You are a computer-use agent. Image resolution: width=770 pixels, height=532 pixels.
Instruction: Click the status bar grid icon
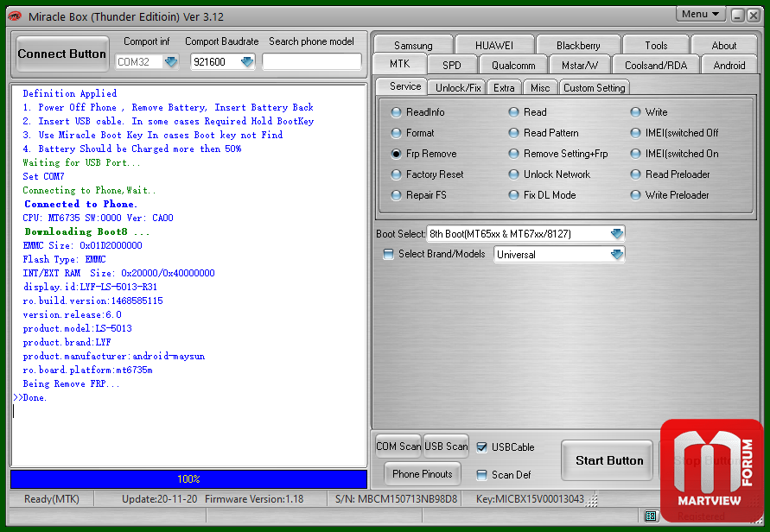[651, 516]
